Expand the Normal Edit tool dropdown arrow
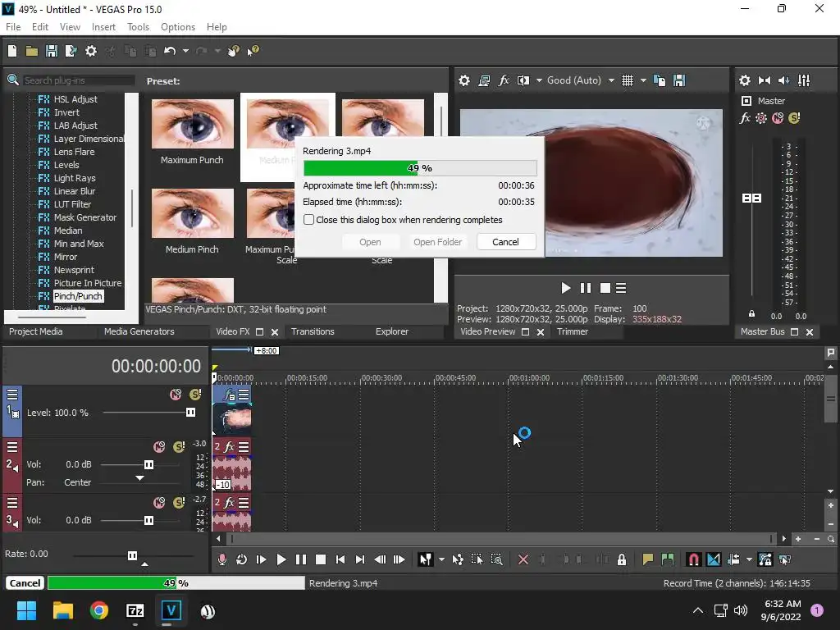840x630 pixels. 441,559
